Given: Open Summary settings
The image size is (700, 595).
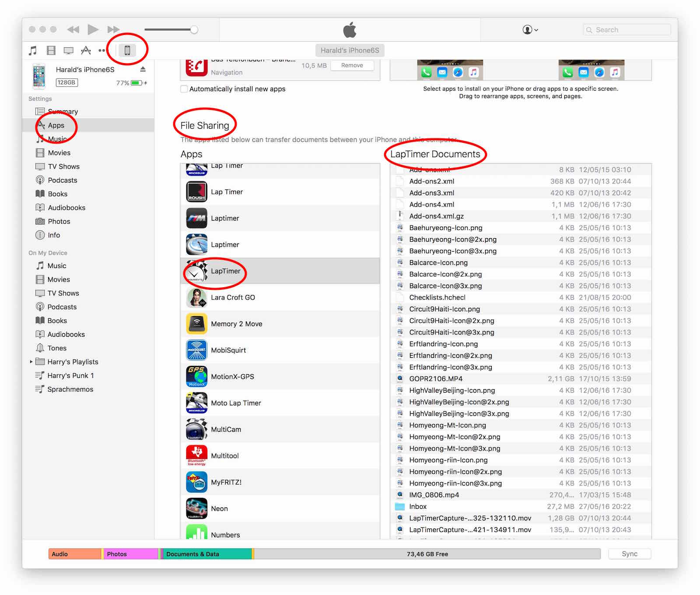Looking at the screenshot, I should click(88, 111).
